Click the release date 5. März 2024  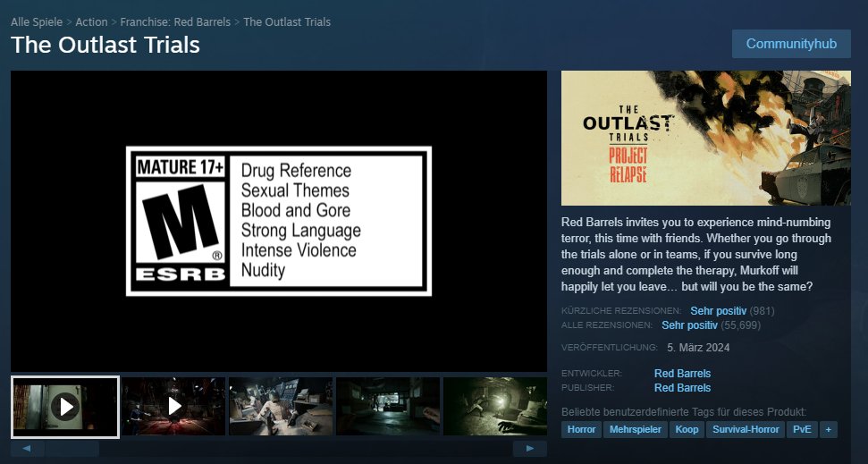tap(698, 348)
